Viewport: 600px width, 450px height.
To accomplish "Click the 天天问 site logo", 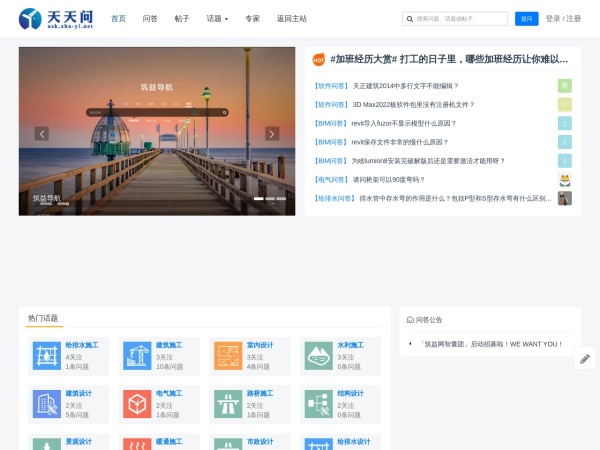I will click(x=56, y=19).
